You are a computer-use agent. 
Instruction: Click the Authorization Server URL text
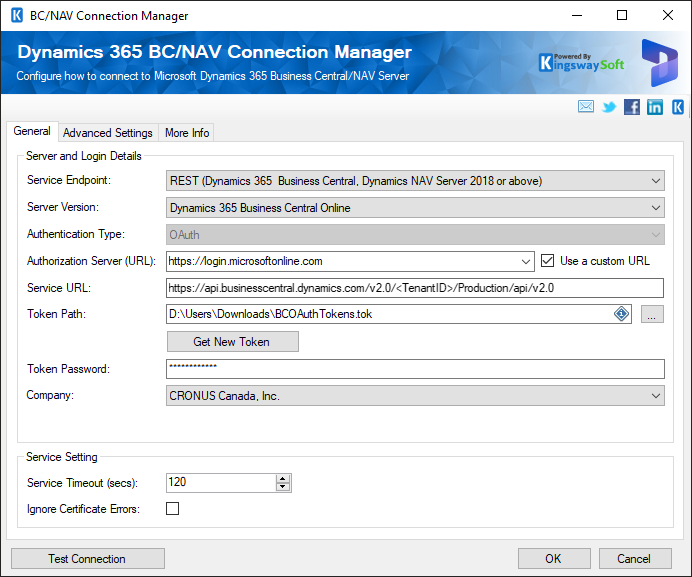[x=245, y=261]
